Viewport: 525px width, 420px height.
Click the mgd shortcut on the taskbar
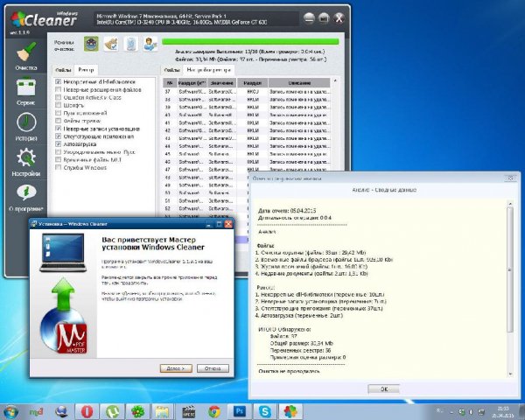[36, 411]
